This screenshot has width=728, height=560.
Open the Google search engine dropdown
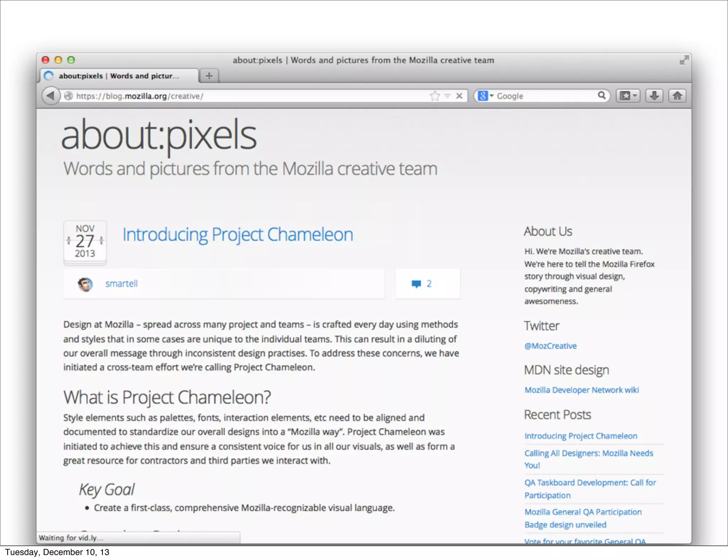pos(486,96)
